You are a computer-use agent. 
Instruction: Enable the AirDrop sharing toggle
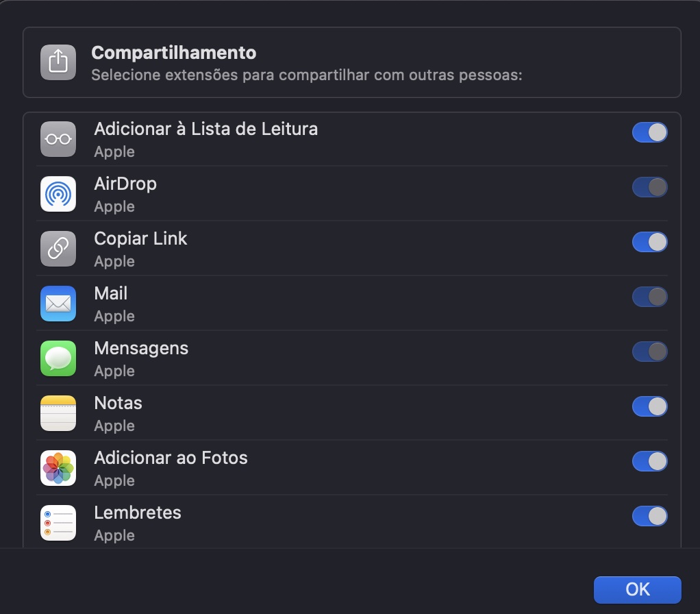pyautogui.click(x=649, y=187)
